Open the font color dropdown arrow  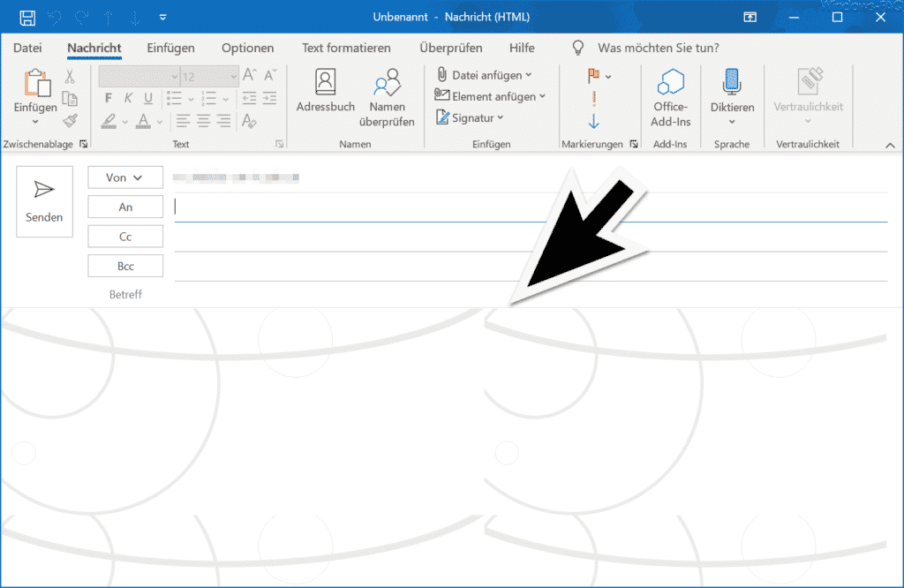click(x=159, y=122)
